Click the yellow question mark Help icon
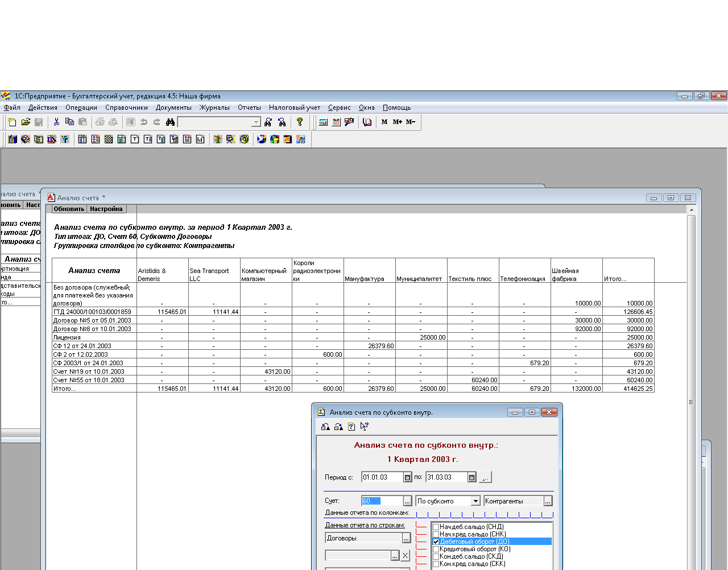 pyautogui.click(x=300, y=122)
